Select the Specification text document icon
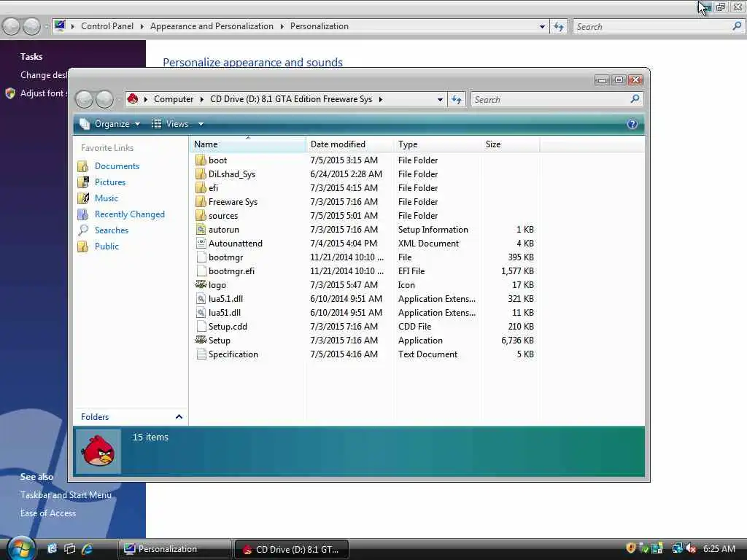Screen dimensions: 747x560 (201, 354)
